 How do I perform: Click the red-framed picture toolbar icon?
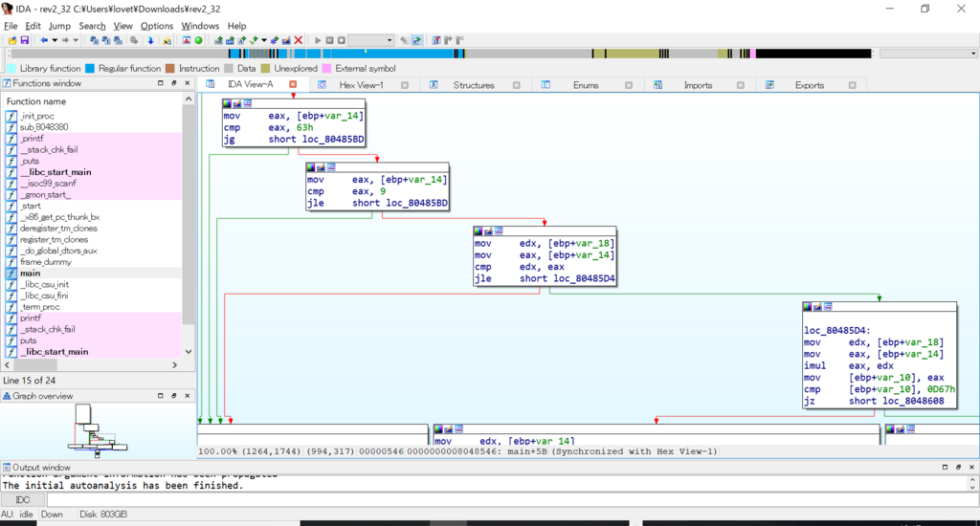[x=187, y=40]
